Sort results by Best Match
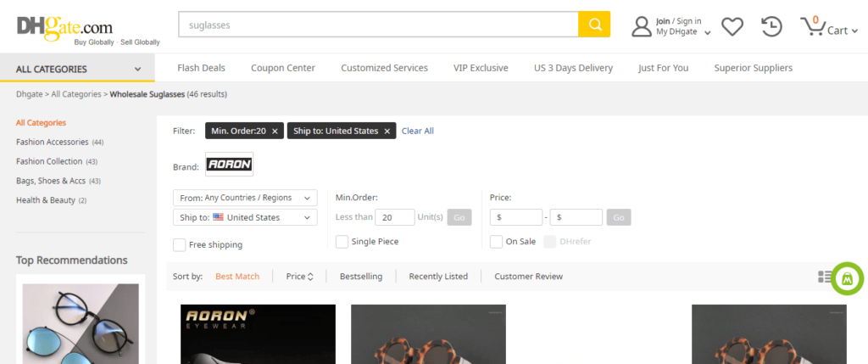 click(x=237, y=277)
